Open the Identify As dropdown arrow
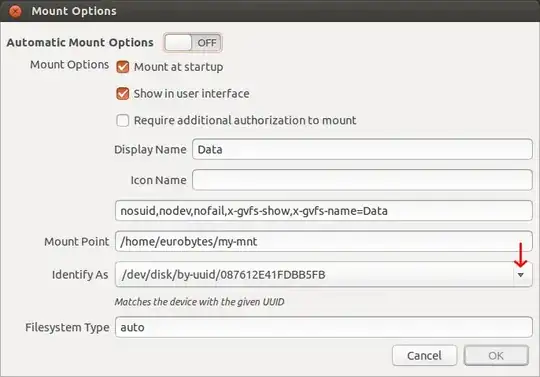 coord(520,275)
